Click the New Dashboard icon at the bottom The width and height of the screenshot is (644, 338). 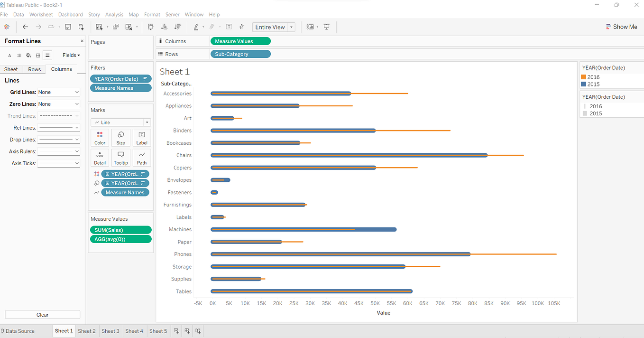tap(187, 331)
